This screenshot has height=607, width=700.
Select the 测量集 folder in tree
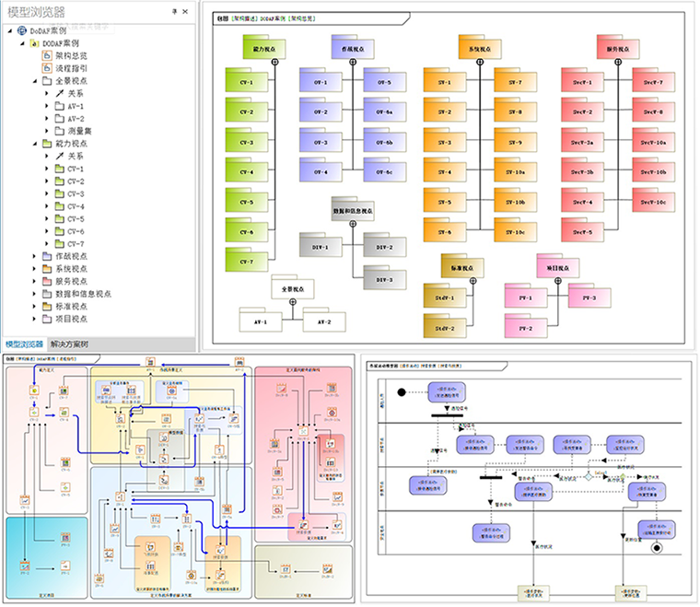click(83, 132)
